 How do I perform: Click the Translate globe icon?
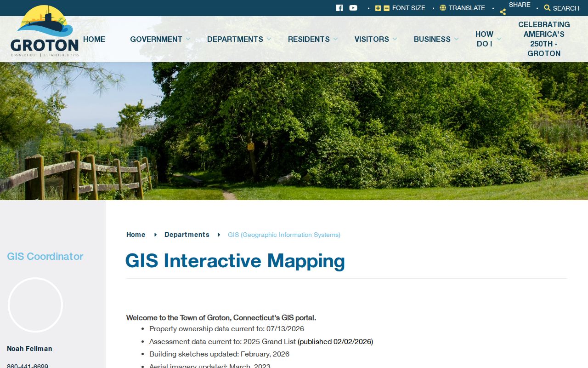coord(443,8)
